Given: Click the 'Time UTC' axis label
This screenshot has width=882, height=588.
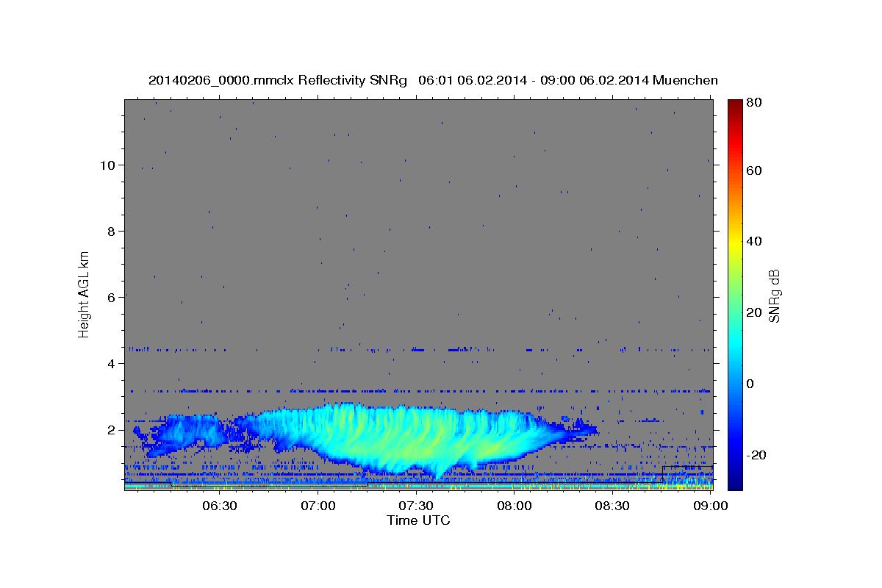Looking at the screenshot, I should [418, 520].
